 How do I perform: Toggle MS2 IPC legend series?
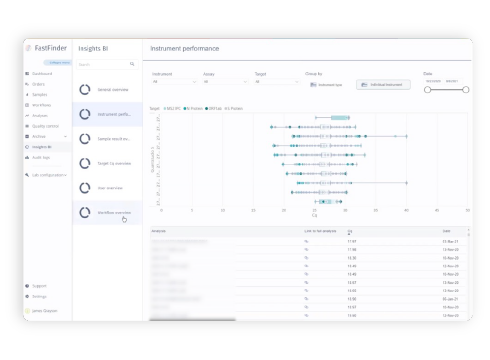(x=172, y=109)
